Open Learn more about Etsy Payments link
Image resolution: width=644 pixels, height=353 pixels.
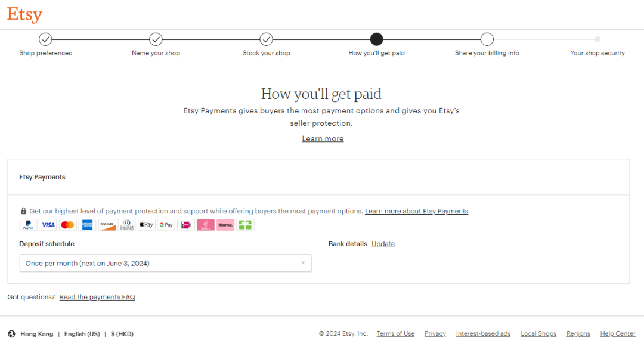coord(416,211)
